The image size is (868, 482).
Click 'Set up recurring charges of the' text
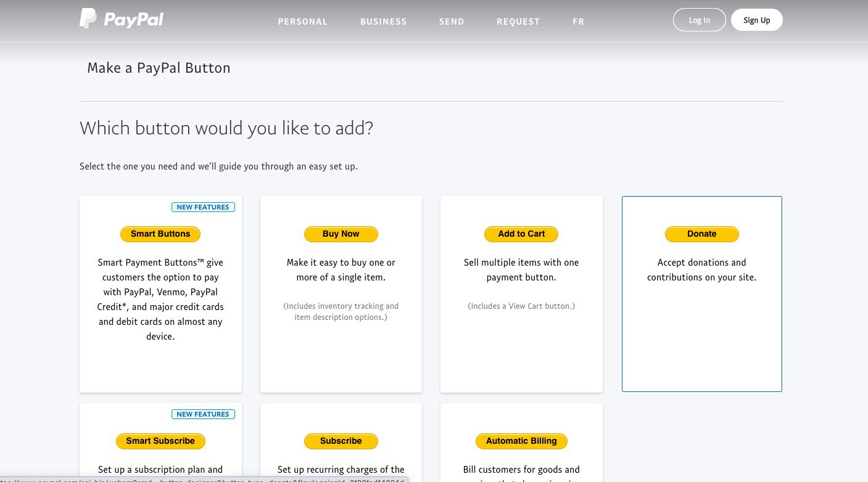pyautogui.click(x=341, y=470)
